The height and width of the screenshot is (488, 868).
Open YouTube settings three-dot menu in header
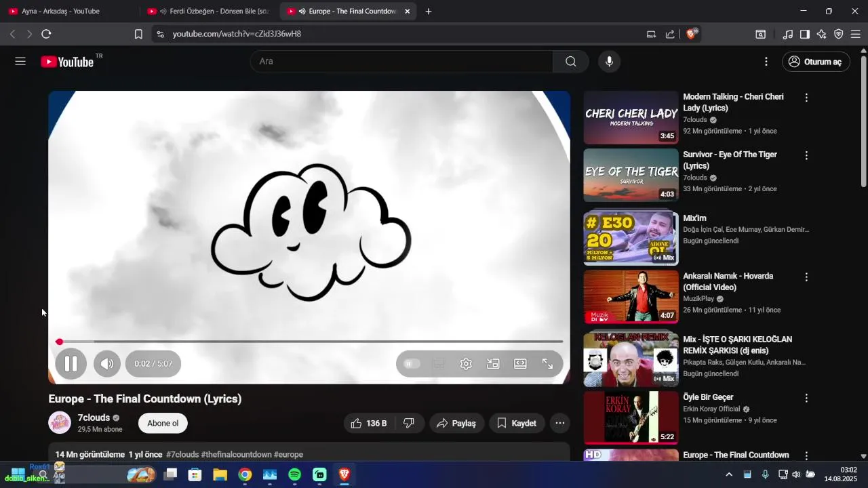coord(766,62)
